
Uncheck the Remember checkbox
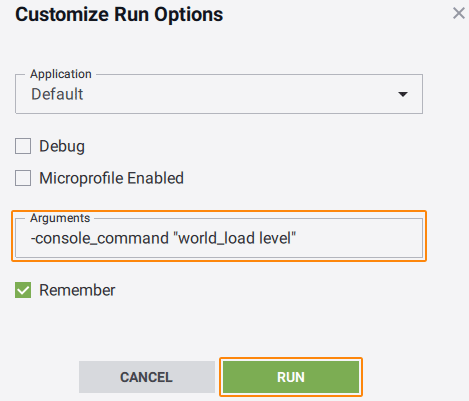click(23, 290)
